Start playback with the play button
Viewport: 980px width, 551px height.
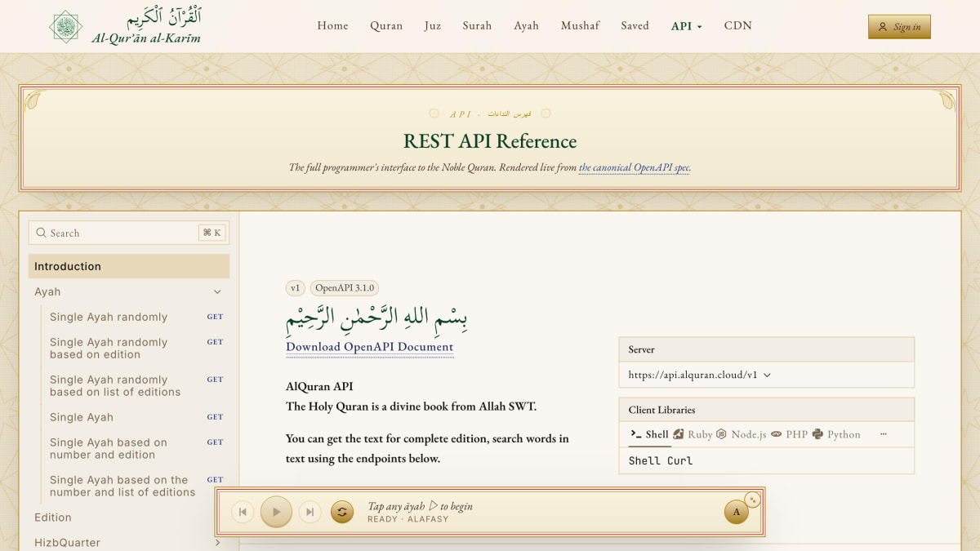[276, 512]
